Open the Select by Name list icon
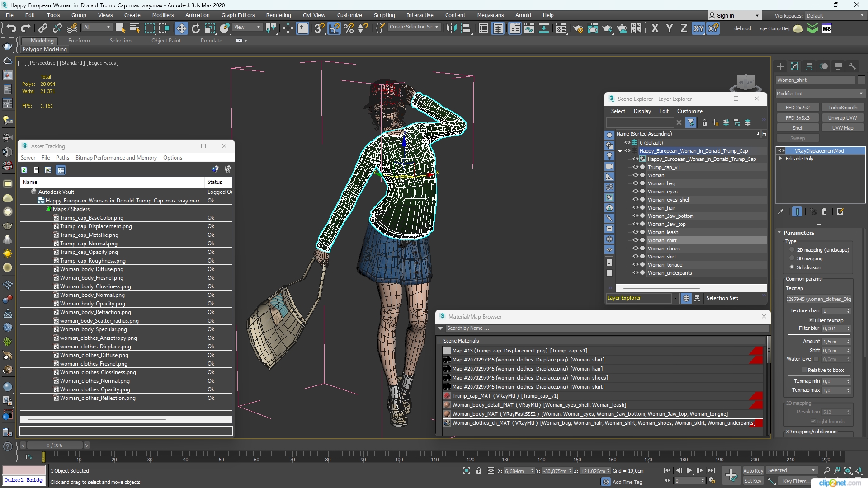 pos(134,28)
